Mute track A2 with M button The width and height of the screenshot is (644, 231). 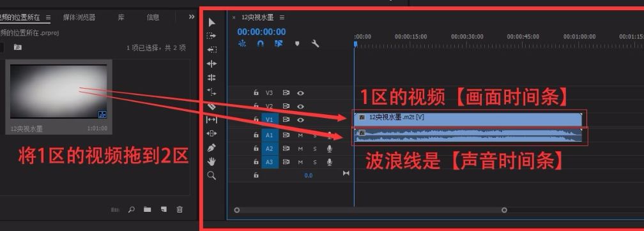[x=301, y=149]
